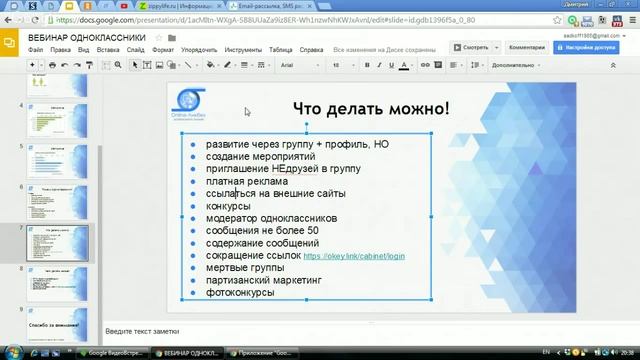The height and width of the screenshot is (360, 640).
Task: Open the Таблица menu
Action: pyautogui.click(x=280, y=50)
